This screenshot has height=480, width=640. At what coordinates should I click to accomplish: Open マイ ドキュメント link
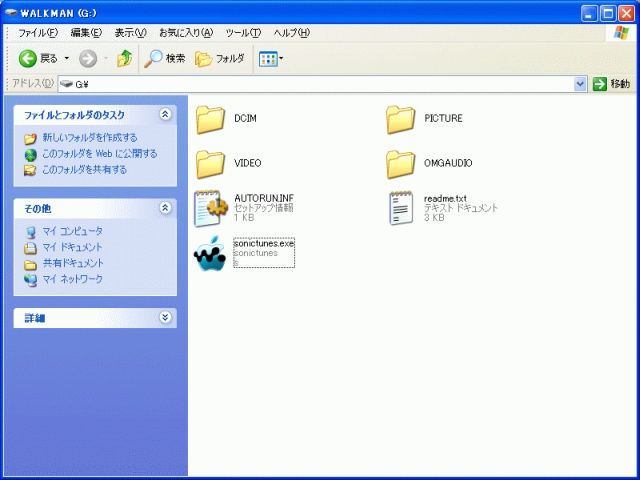(72, 247)
